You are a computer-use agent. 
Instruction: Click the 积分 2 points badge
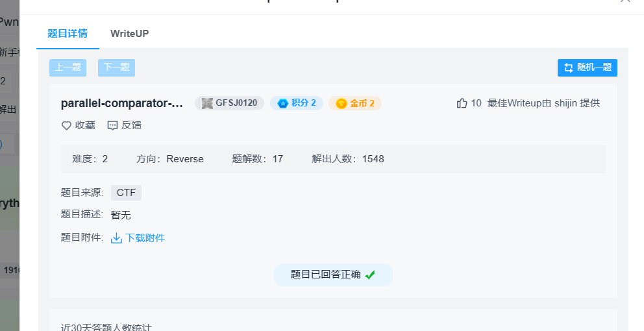(x=297, y=103)
